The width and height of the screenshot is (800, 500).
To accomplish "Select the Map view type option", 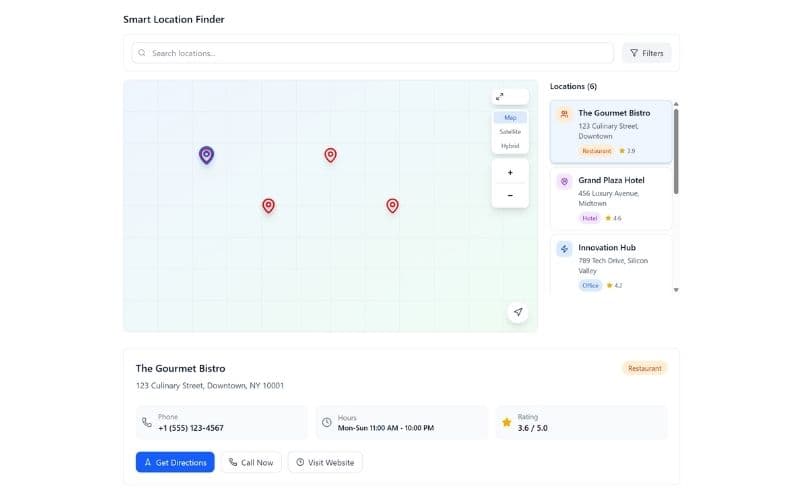I will (510, 118).
